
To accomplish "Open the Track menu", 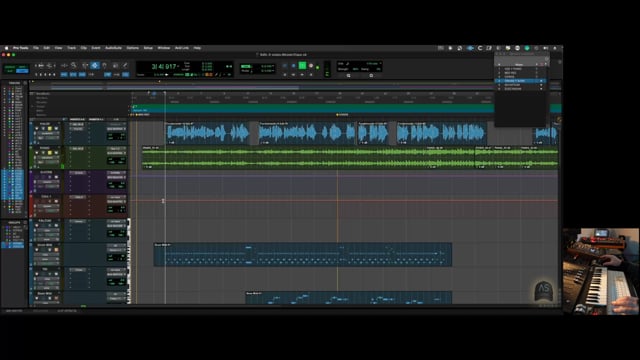I will tap(71, 48).
